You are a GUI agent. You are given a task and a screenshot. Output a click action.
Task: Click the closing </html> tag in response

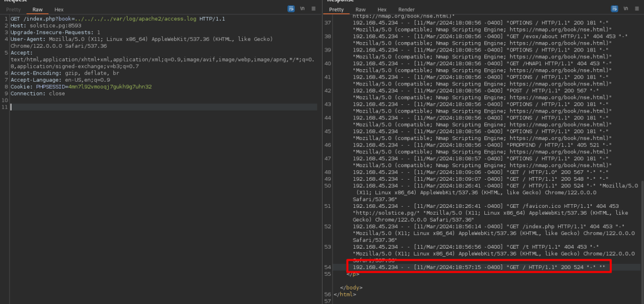tap(345, 294)
